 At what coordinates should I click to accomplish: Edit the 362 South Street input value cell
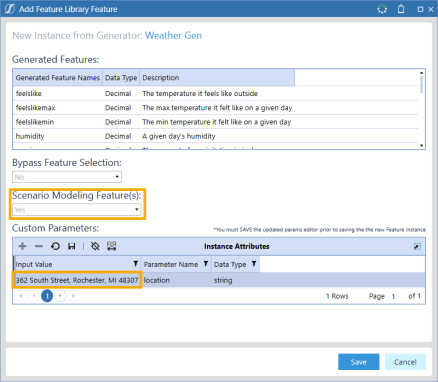77,280
